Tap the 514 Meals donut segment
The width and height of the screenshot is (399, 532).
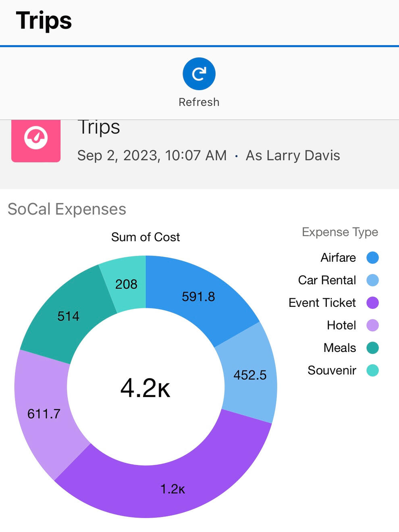click(x=68, y=316)
